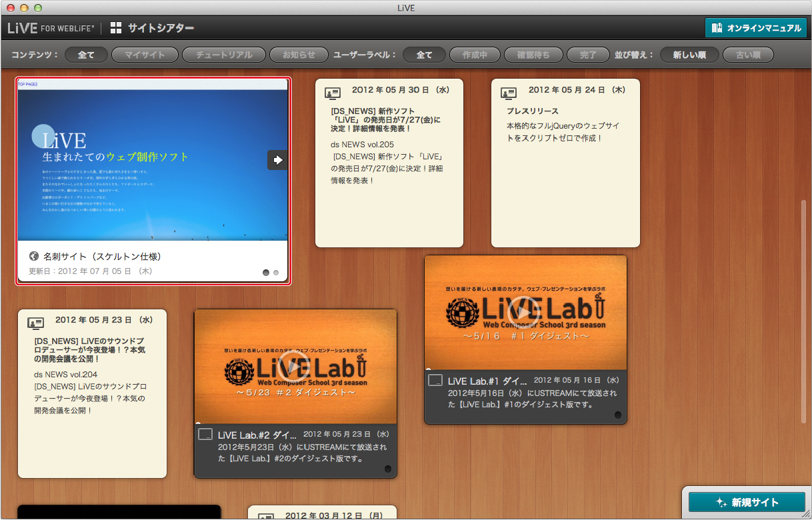Screen dimensions: 812x520
Task: Open the LiVE Lab #2 video thumbnail
Action: coord(295,366)
